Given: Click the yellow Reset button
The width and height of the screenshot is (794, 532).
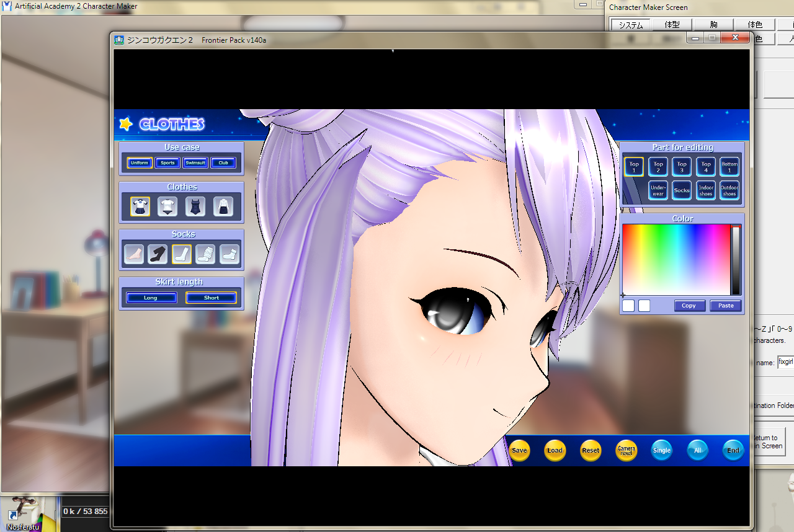Looking at the screenshot, I should click(591, 450).
